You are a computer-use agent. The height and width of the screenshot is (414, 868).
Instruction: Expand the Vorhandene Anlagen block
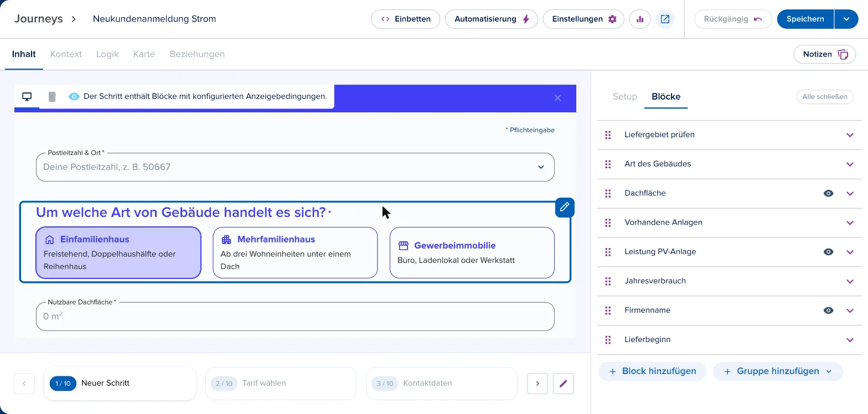point(850,222)
